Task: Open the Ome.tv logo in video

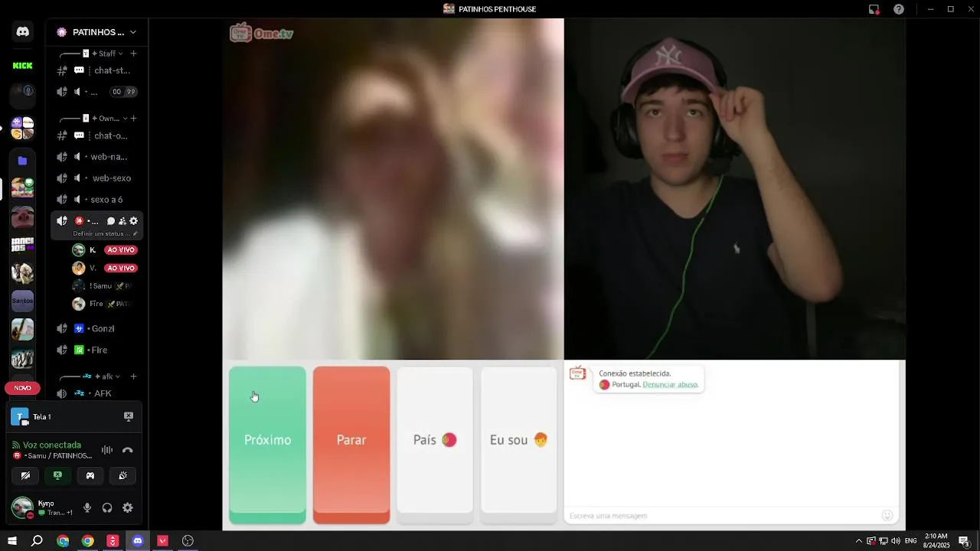Action: [261, 33]
